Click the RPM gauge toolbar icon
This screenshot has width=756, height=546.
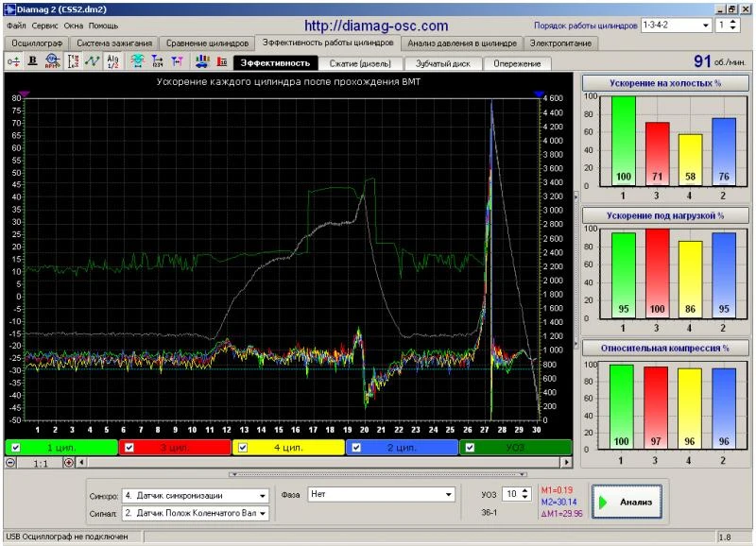point(52,61)
